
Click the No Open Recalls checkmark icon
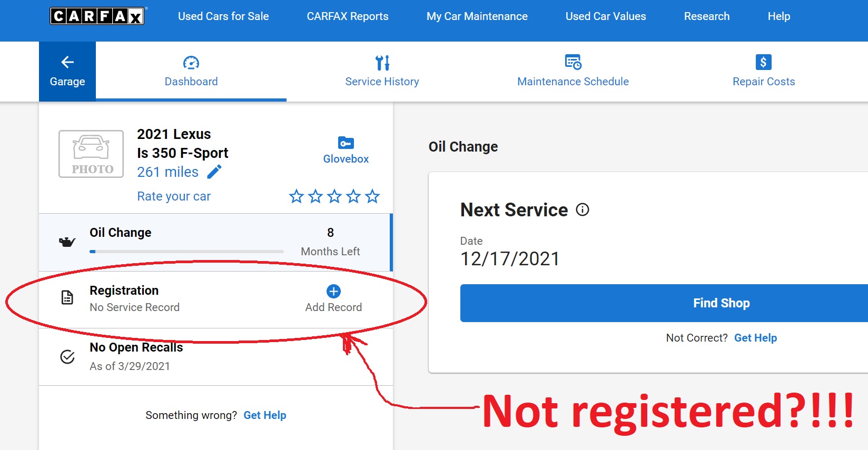pos(67,357)
